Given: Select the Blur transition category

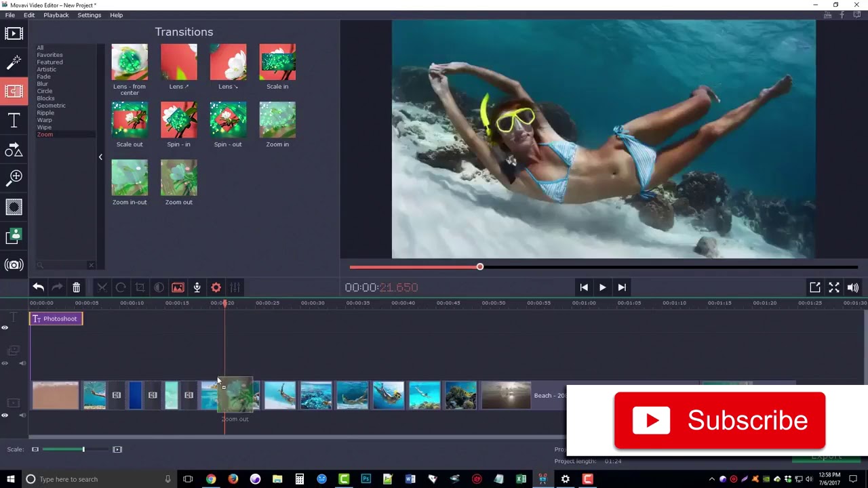Looking at the screenshot, I should click(42, 84).
